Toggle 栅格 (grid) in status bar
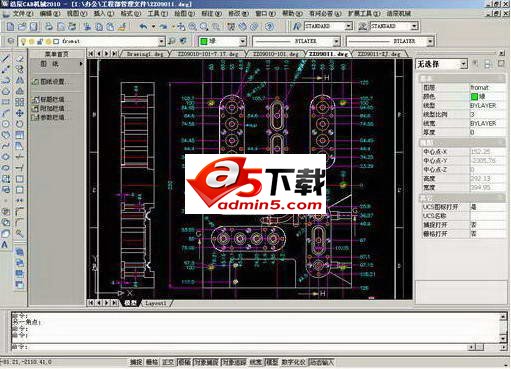Viewport: 511px width, 369px height. 152,362
